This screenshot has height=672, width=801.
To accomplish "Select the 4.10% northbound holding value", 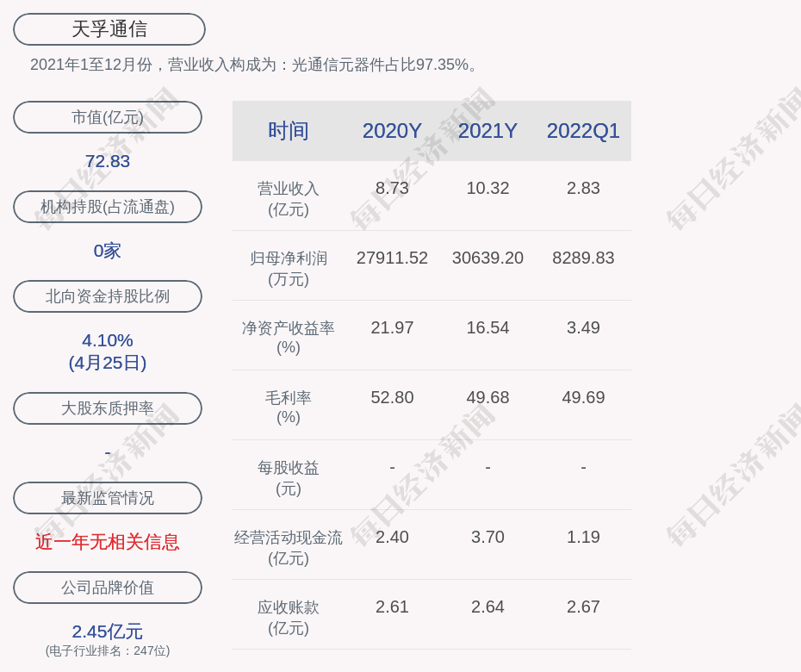I will [108, 340].
